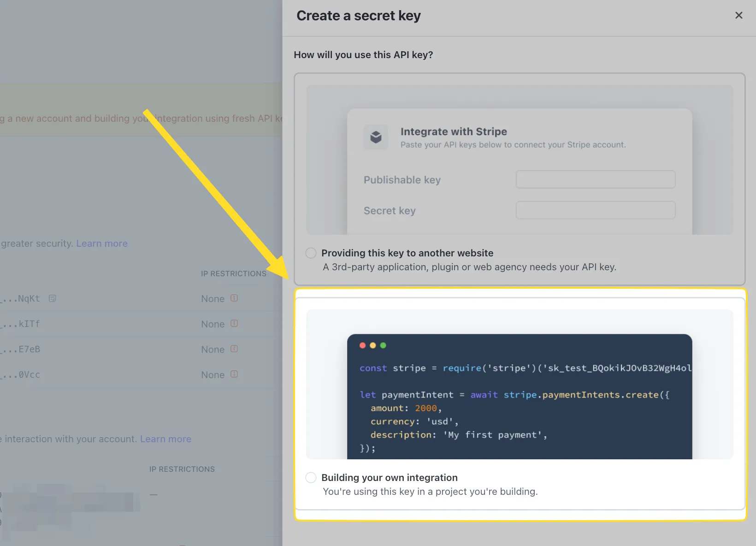Open the security Learn more link
The width and height of the screenshot is (756, 546).
tap(101, 243)
